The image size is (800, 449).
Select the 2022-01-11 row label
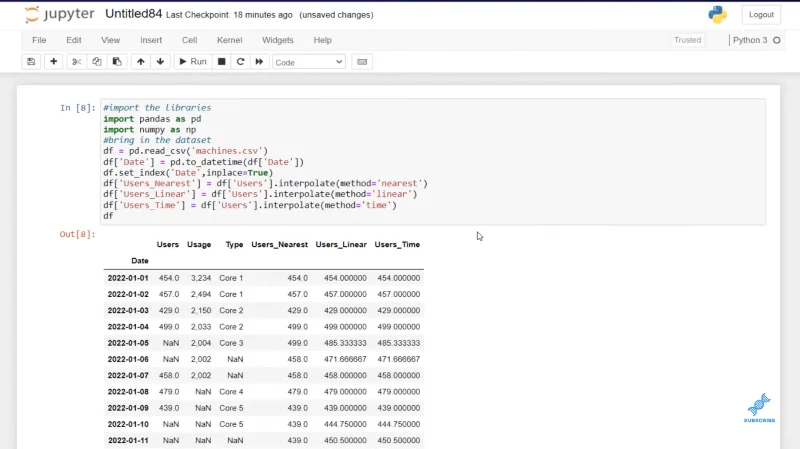tap(128, 440)
